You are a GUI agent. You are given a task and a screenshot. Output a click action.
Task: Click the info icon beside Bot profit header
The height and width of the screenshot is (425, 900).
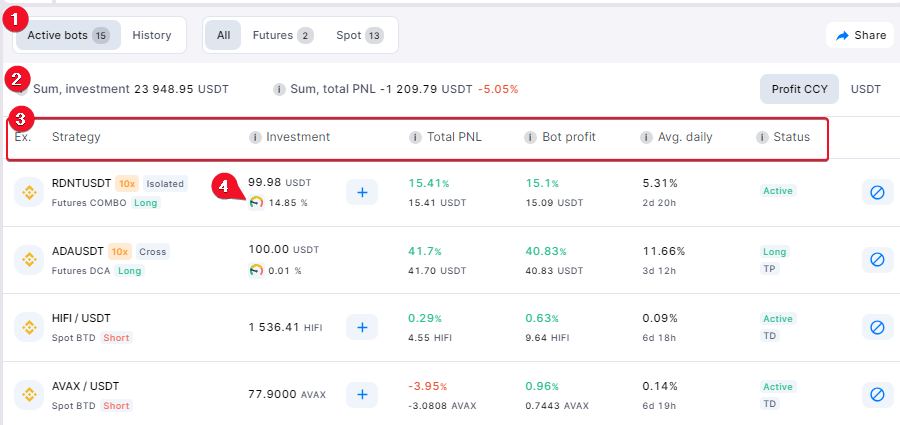coord(530,137)
